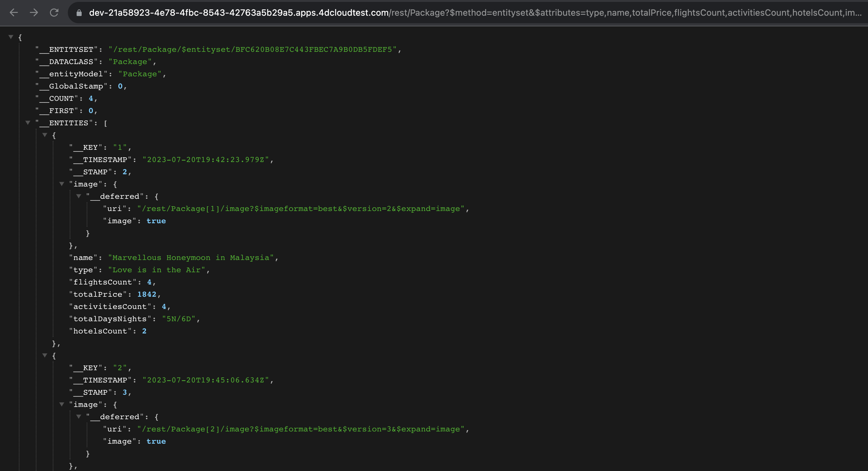Go back to the previous page
The width and height of the screenshot is (868, 471).
pos(14,13)
